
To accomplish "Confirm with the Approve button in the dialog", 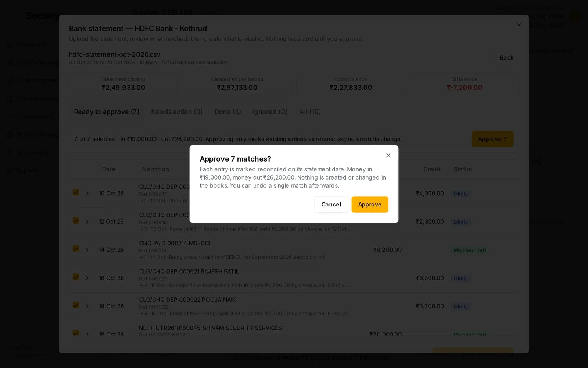I will 370,205.
